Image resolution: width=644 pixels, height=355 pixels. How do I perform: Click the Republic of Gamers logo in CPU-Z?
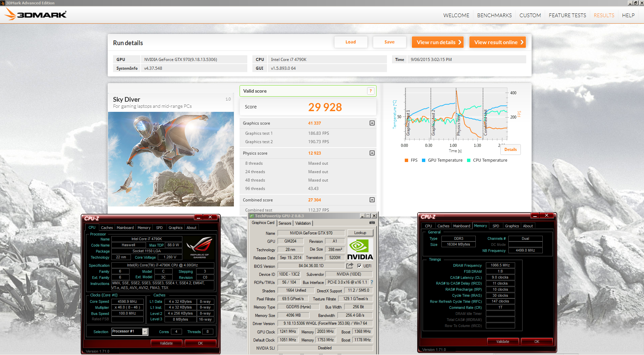(x=199, y=248)
